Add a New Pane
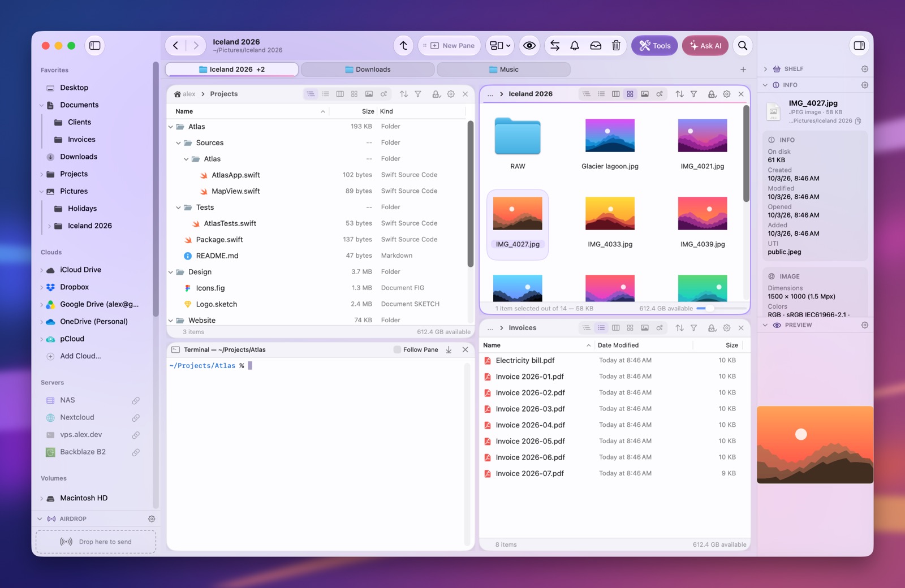This screenshot has height=588, width=905. [x=450, y=46]
